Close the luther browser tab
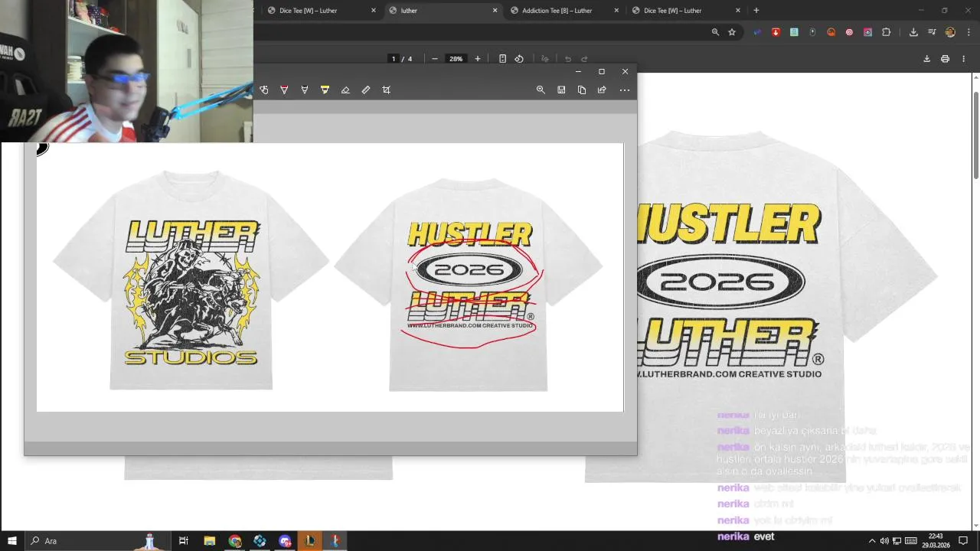980x551 pixels. click(x=495, y=11)
